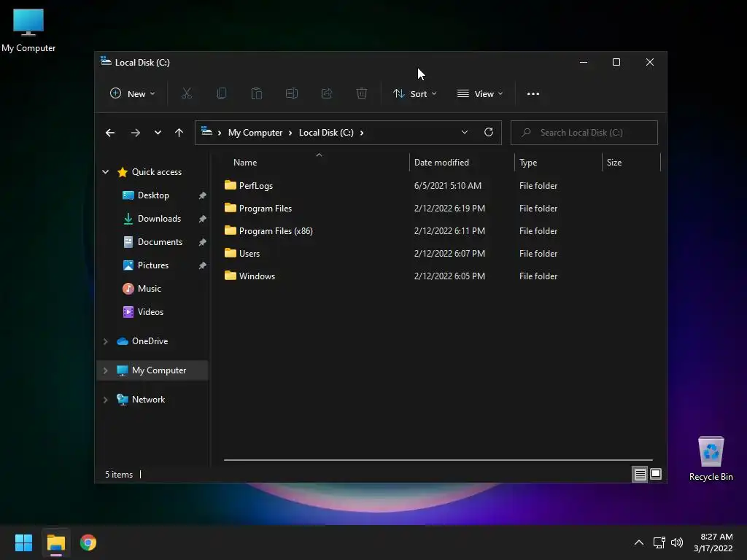Open the network tray icon

(x=659, y=542)
